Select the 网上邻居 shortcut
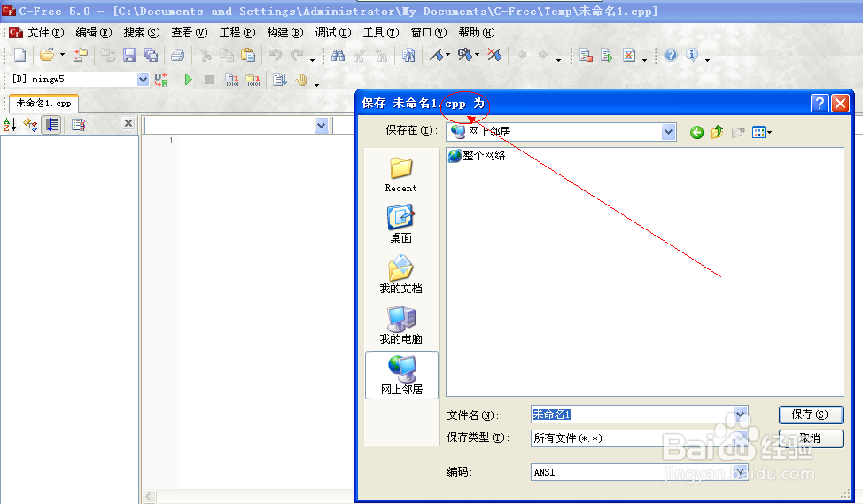The height and width of the screenshot is (504, 863). [x=401, y=376]
